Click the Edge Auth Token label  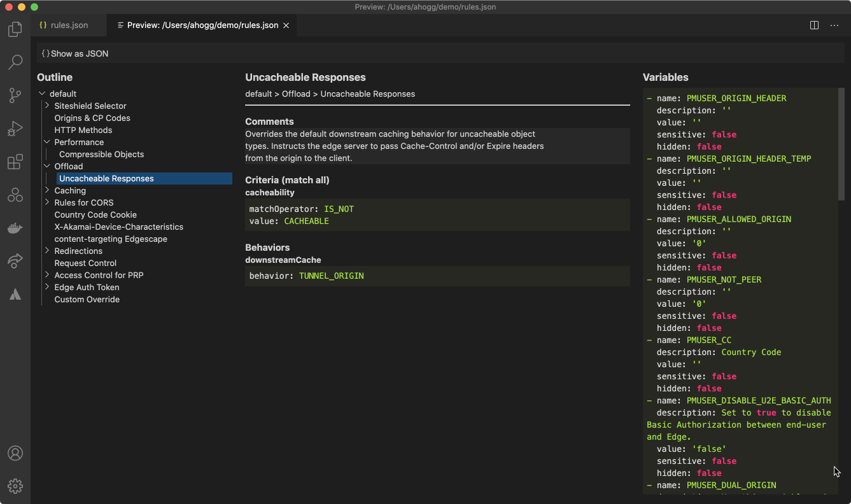(x=87, y=287)
